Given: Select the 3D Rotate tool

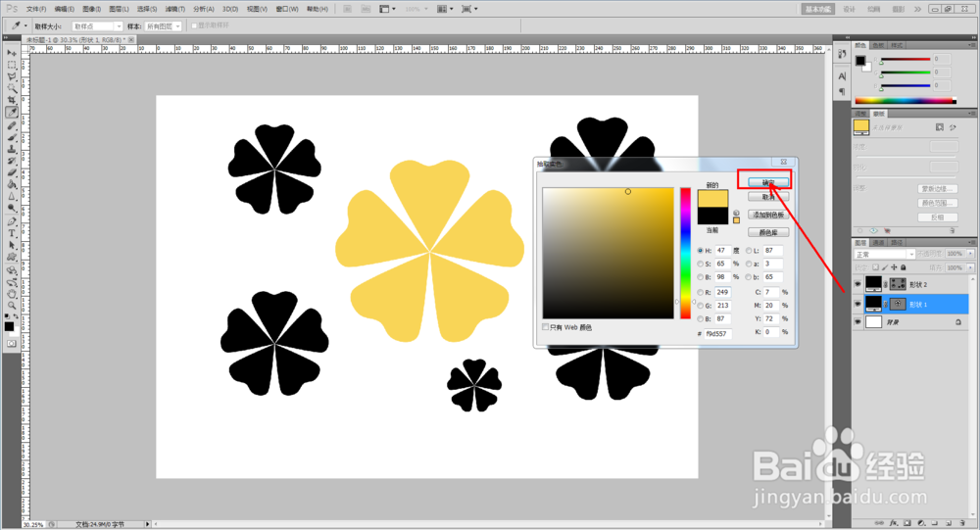Looking at the screenshot, I should pyautogui.click(x=11, y=270).
